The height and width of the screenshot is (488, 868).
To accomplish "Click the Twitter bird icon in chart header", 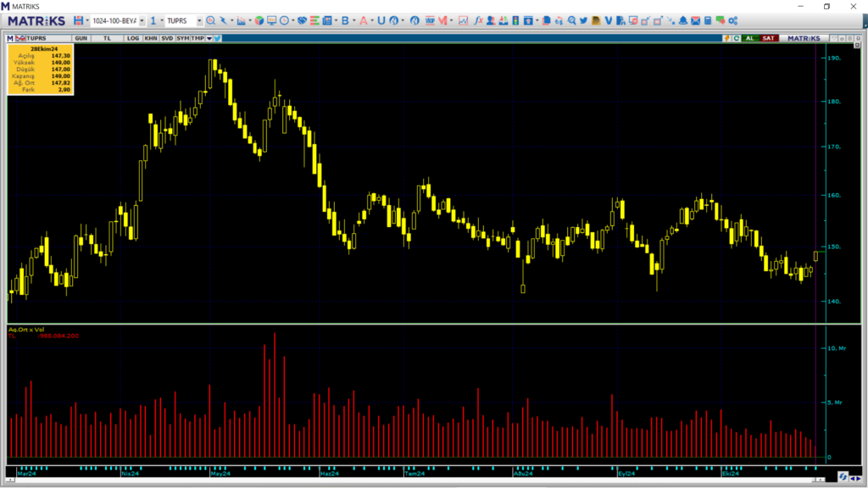I will pos(217,38).
